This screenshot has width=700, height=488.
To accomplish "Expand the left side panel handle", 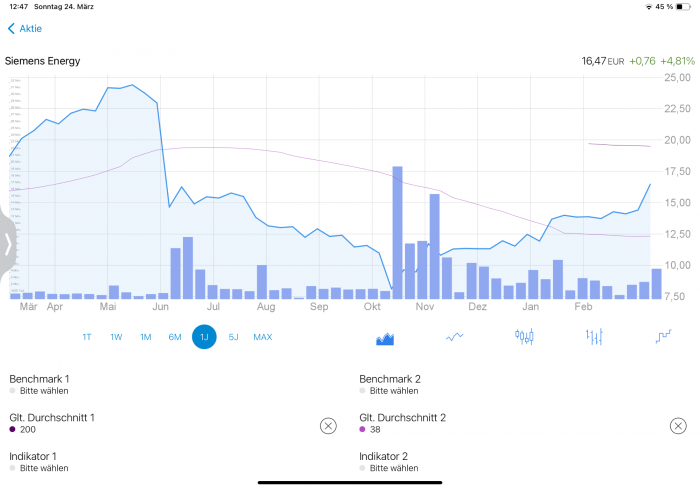I will (8, 245).
